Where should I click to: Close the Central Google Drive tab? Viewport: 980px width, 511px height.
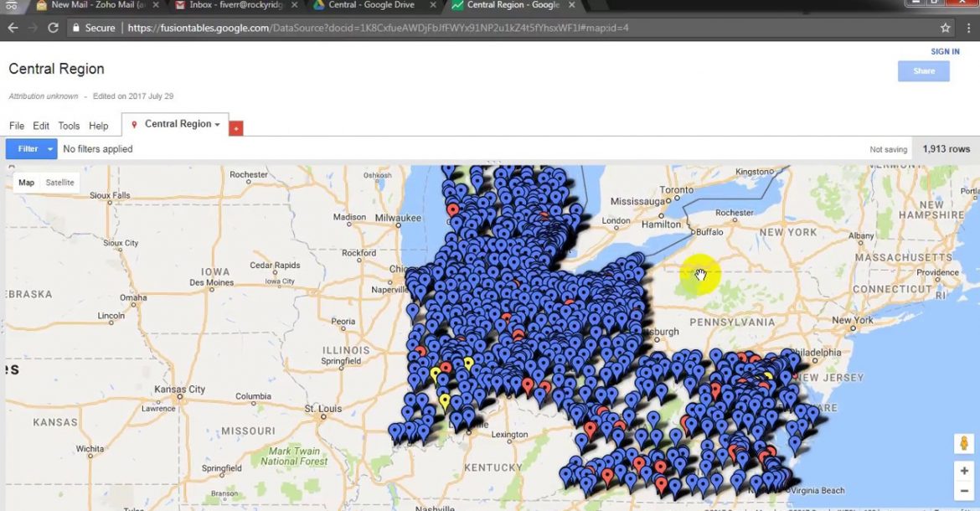point(433,5)
